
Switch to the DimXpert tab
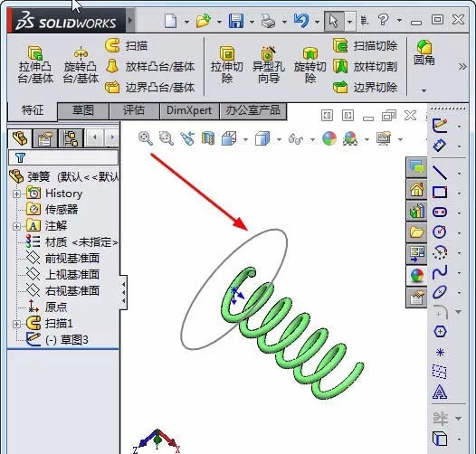(189, 110)
